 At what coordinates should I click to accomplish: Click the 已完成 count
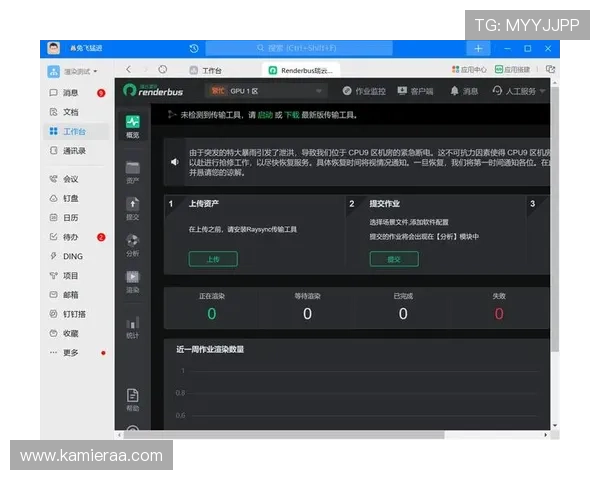(x=403, y=314)
